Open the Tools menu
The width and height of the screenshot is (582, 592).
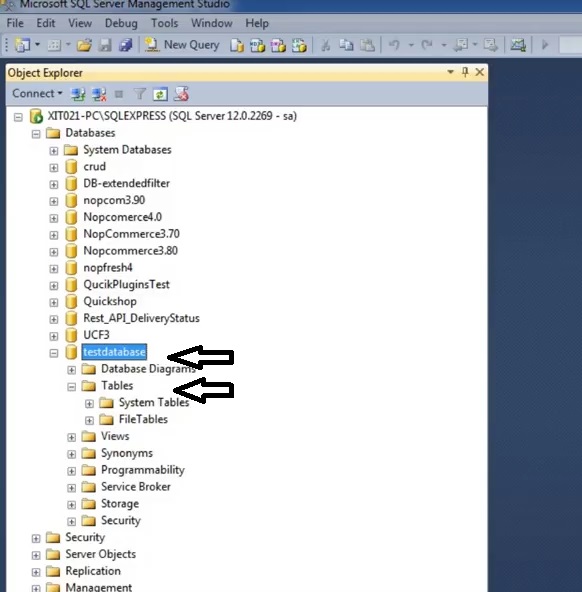coord(165,23)
